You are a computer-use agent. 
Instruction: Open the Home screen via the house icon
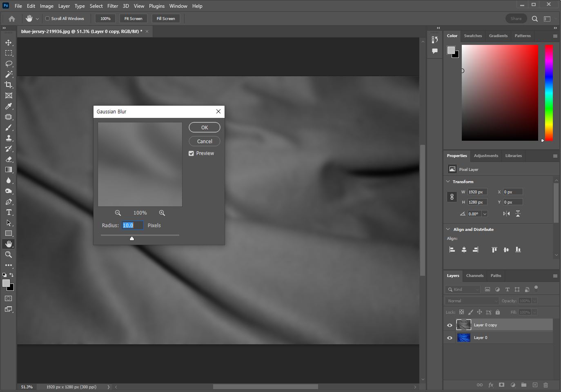[x=11, y=18]
